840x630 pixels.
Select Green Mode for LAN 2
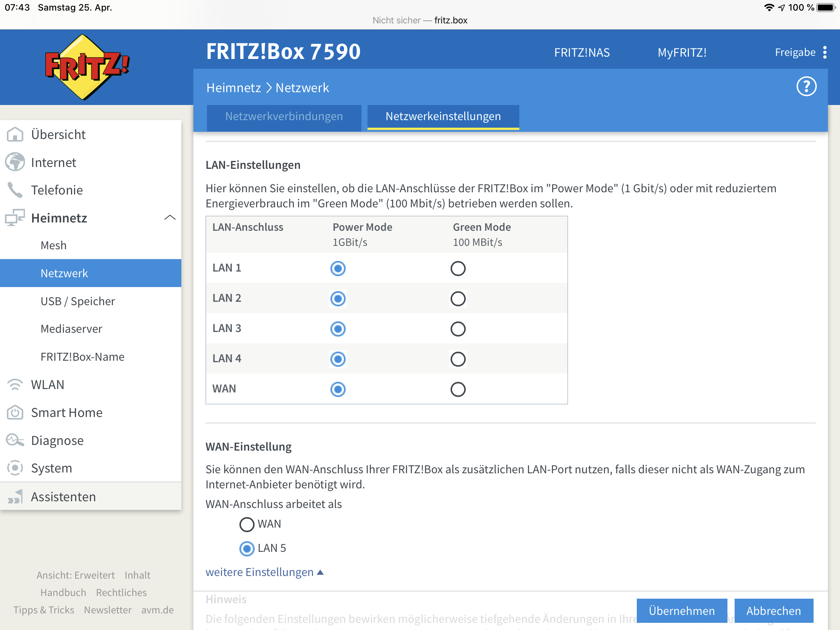click(x=458, y=299)
